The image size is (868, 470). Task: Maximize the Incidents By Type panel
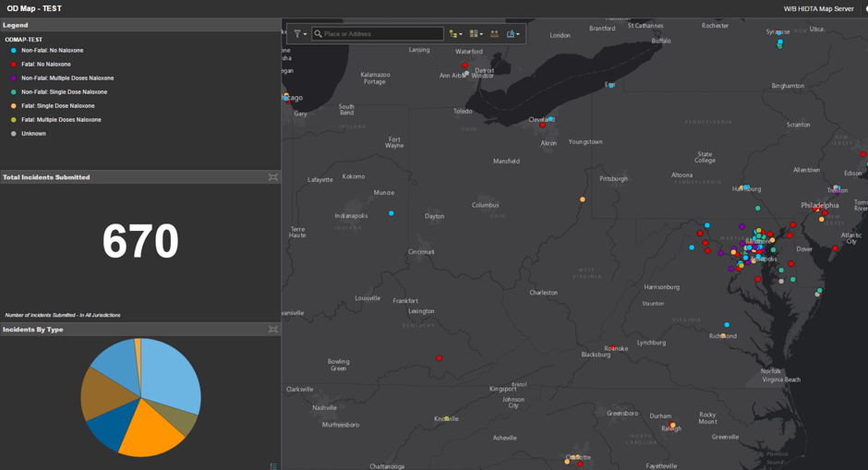click(273, 330)
